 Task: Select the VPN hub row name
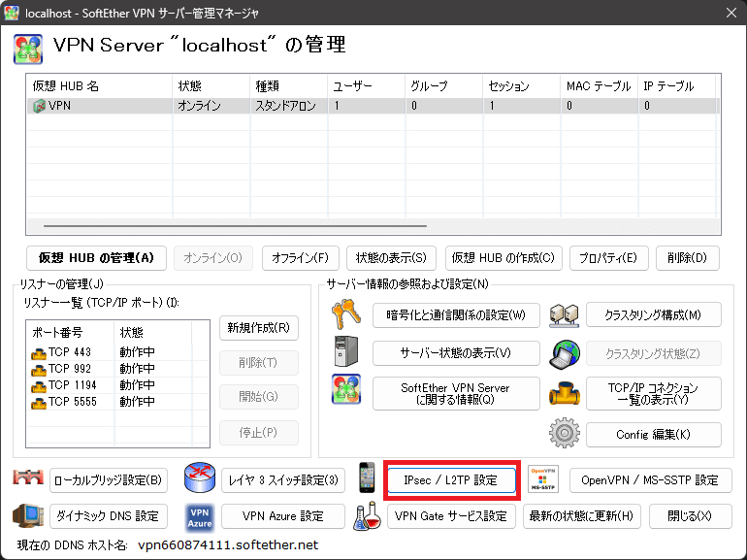click(x=59, y=106)
